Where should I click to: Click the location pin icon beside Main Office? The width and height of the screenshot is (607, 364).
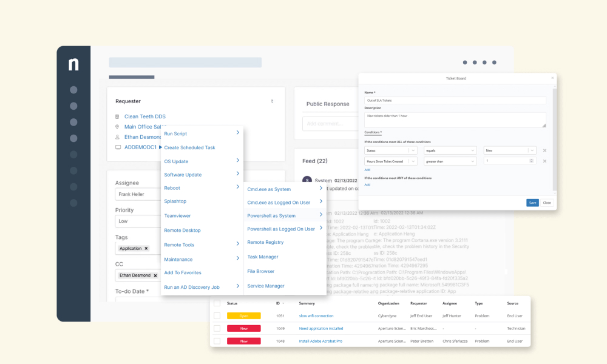[117, 127]
